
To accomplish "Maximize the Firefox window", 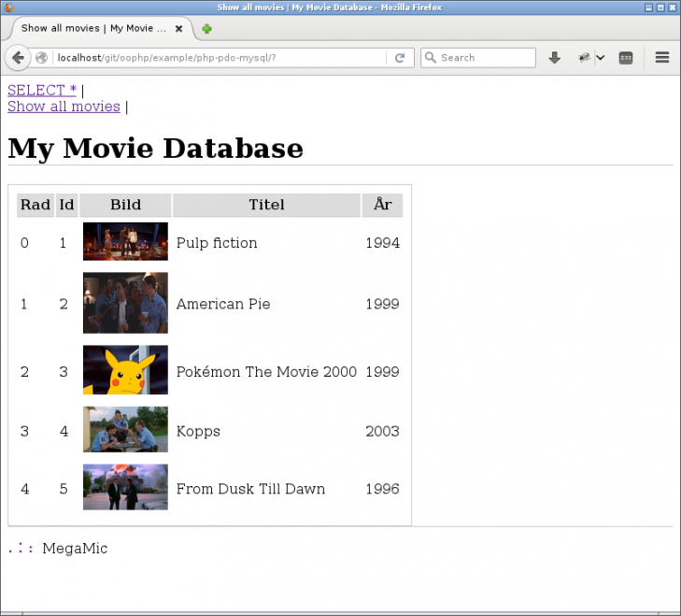I will pos(660,7).
